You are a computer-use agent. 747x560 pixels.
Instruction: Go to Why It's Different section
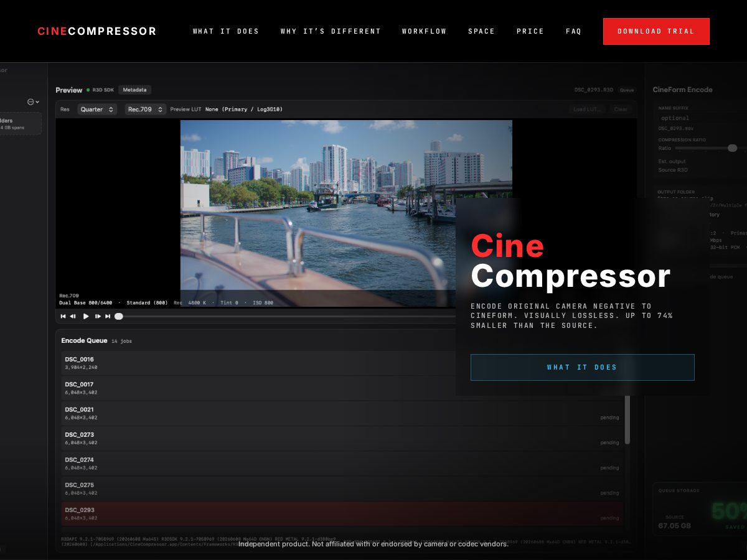pos(331,31)
